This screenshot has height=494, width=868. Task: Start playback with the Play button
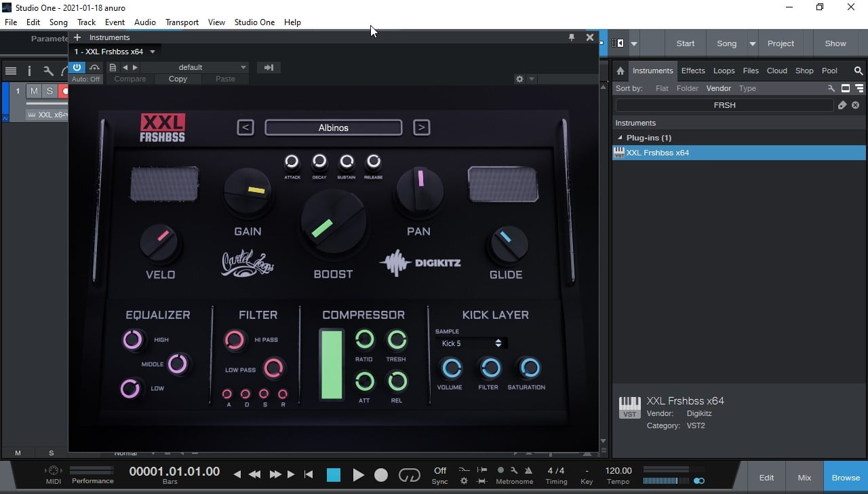(358, 475)
